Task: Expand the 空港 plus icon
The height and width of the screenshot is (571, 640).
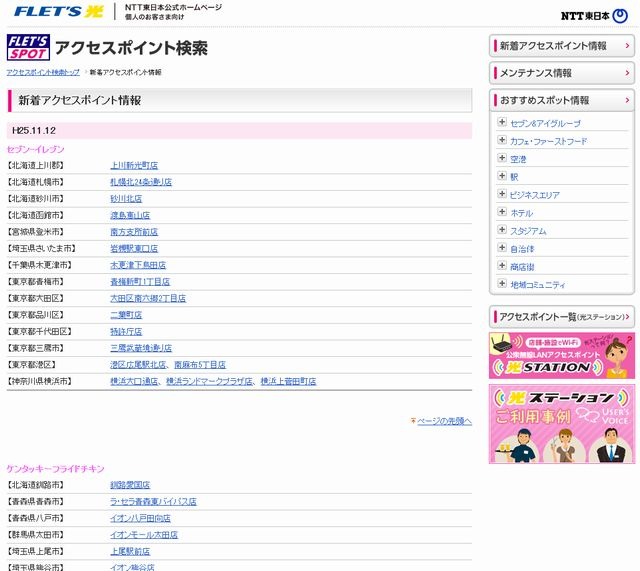Action: click(502, 158)
